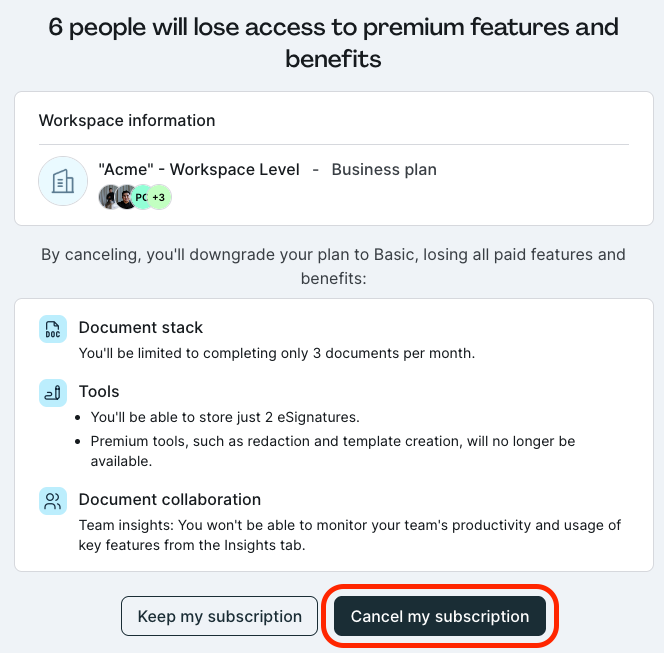Click the Document collaboration people icon
This screenshot has height=653, width=664.
[53, 501]
